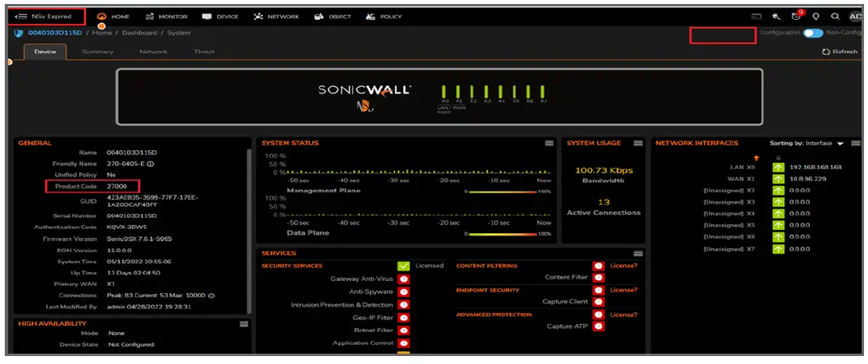868x364 pixels.
Task: Sort interfaces descending with the gray down arrow
Action: [779, 159]
